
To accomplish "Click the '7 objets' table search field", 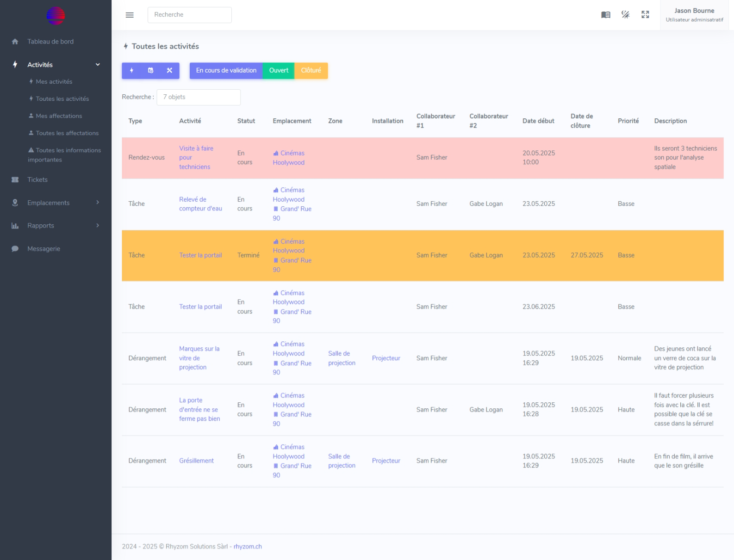I will coord(199,97).
